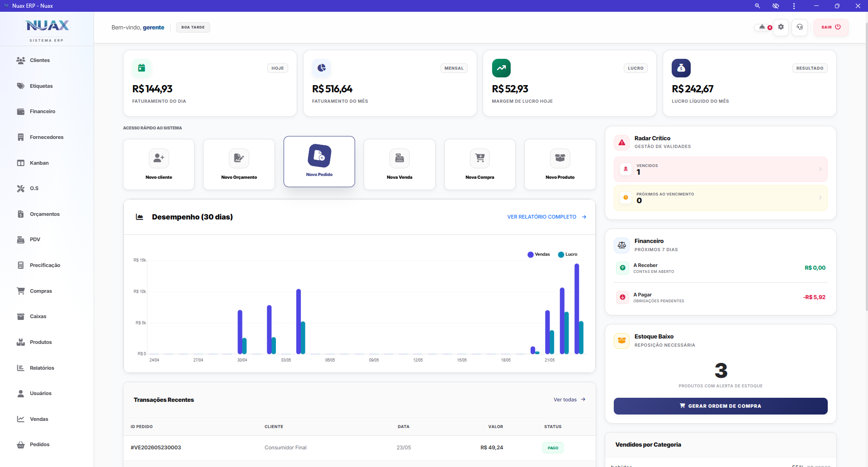This screenshot has height=467, width=868.
Task: Click the calendar icon on Faturamento do Dia
Action: [x=142, y=68]
